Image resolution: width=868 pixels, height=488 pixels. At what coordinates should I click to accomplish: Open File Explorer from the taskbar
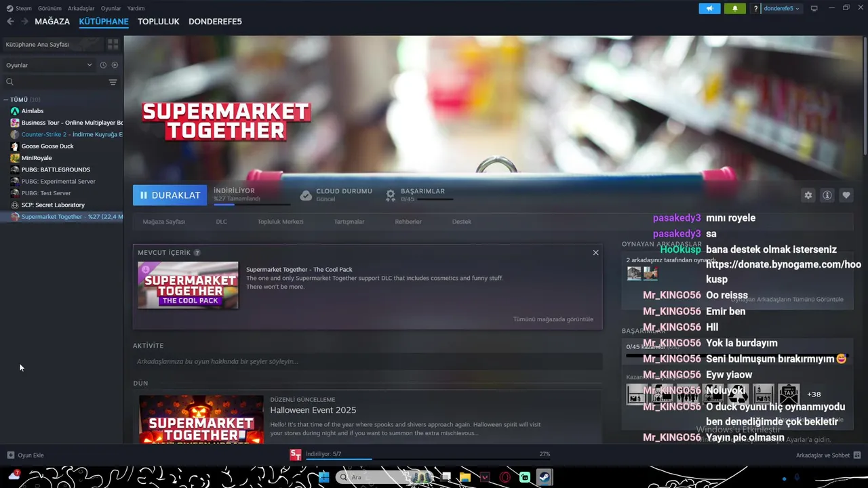465,477
